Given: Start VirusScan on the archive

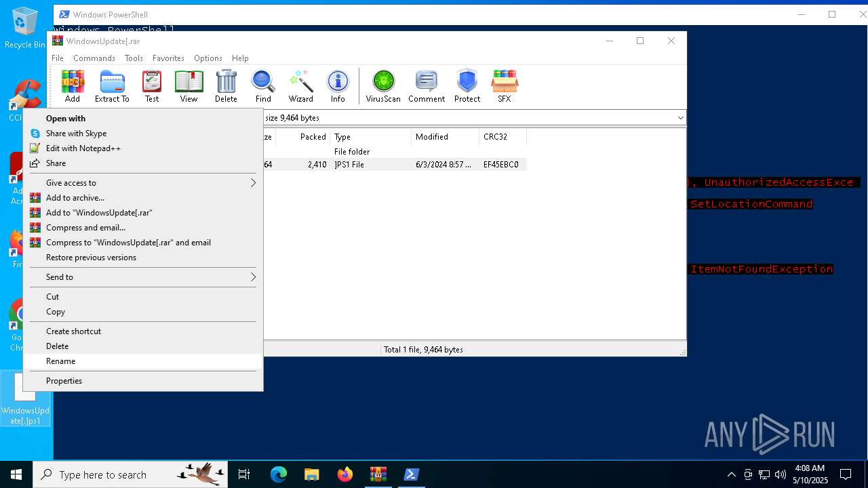Looking at the screenshot, I should tap(383, 86).
